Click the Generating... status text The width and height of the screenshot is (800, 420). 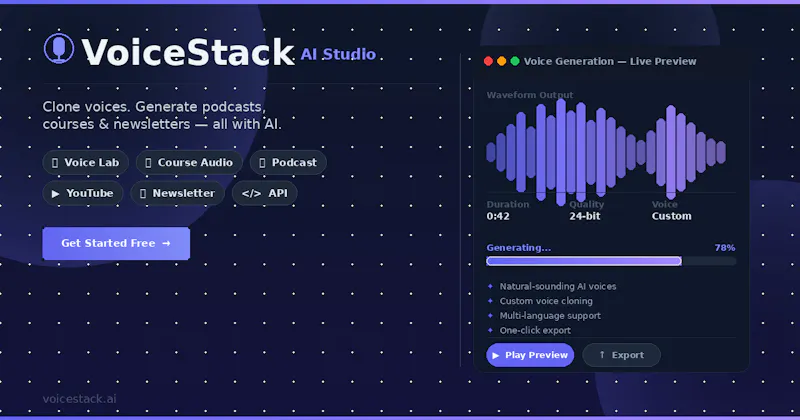point(518,248)
